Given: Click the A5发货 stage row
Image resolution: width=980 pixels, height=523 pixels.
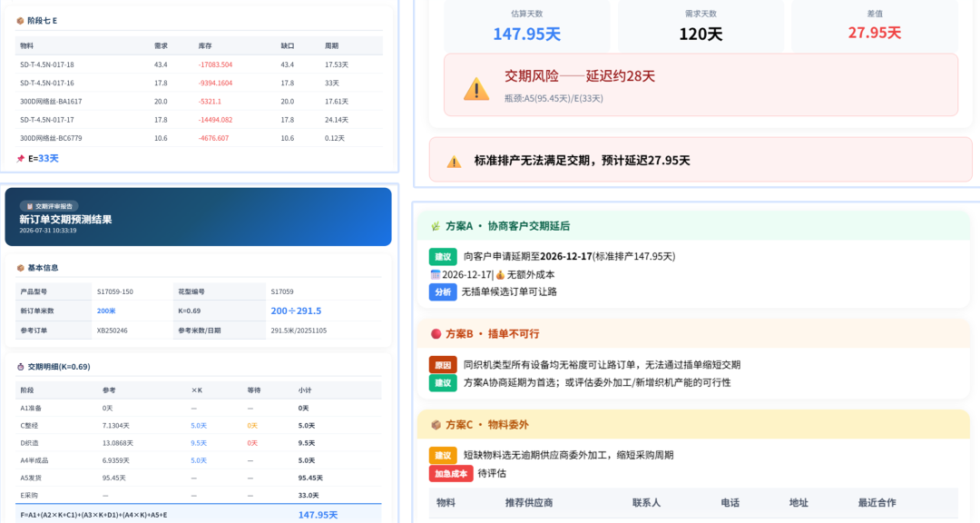Looking at the screenshot, I should tap(199, 478).
